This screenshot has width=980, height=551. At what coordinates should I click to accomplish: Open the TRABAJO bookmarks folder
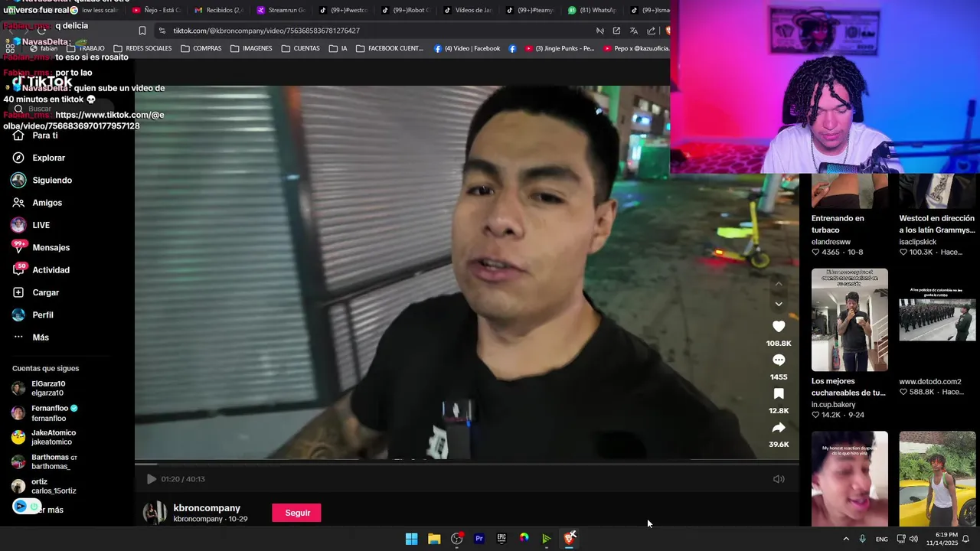tap(86, 48)
